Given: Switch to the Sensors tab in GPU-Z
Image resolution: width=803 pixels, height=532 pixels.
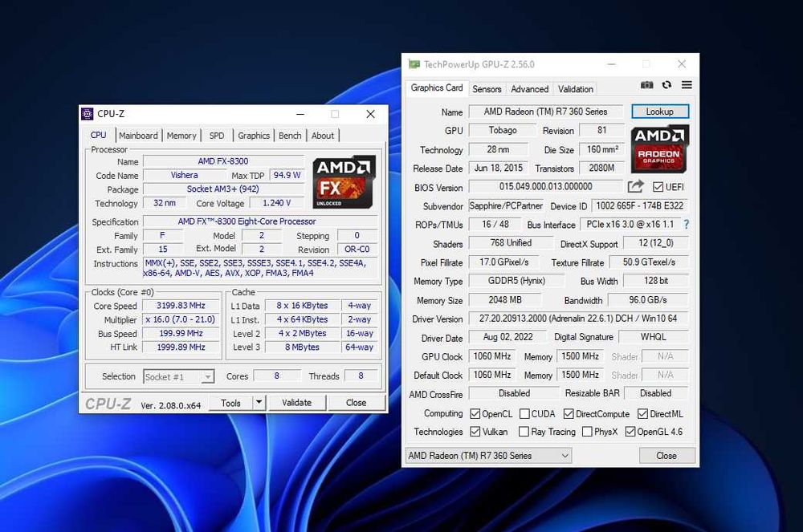Looking at the screenshot, I should pyautogui.click(x=487, y=89).
